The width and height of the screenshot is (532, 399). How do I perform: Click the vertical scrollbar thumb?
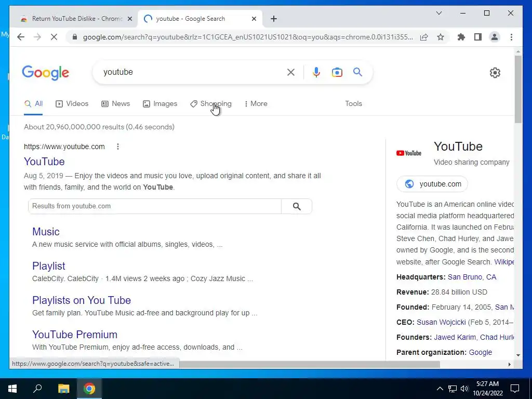[x=518, y=89]
